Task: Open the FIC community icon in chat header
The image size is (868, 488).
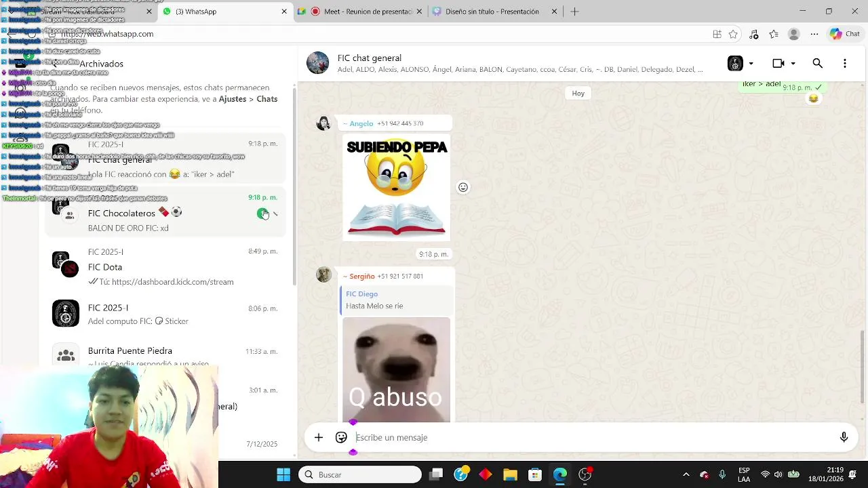Action: (735, 63)
